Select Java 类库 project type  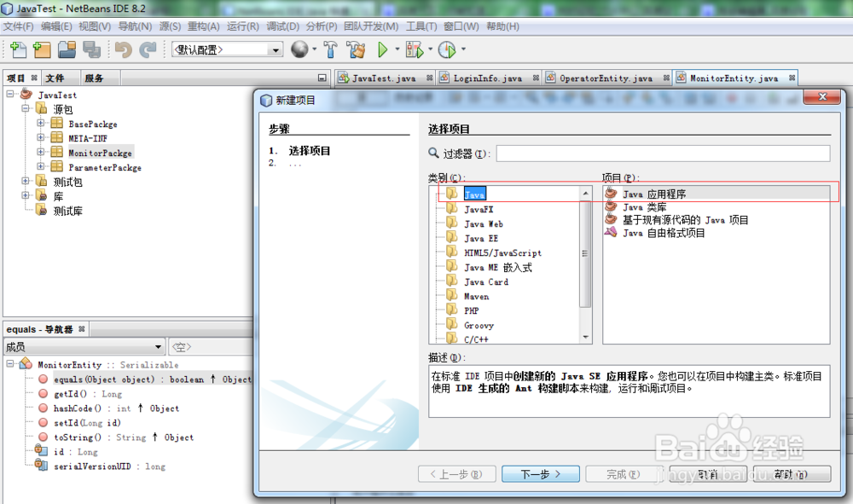644,207
